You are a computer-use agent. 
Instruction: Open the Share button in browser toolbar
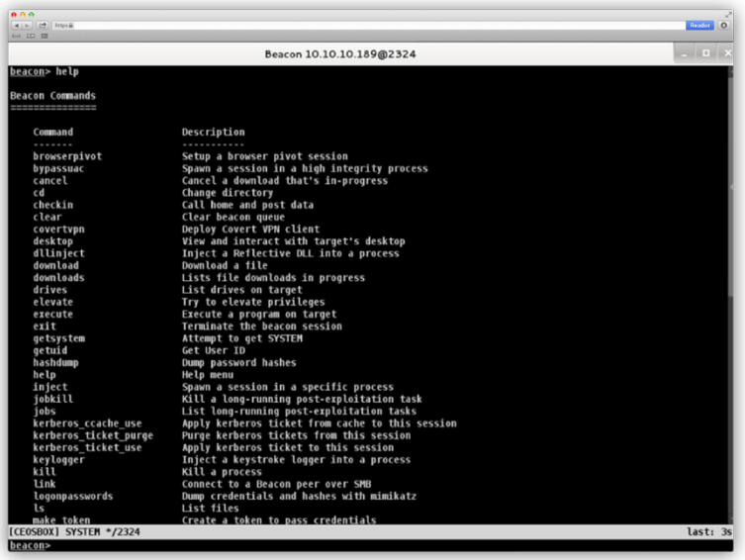pyautogui.click(x=43, y=25)
